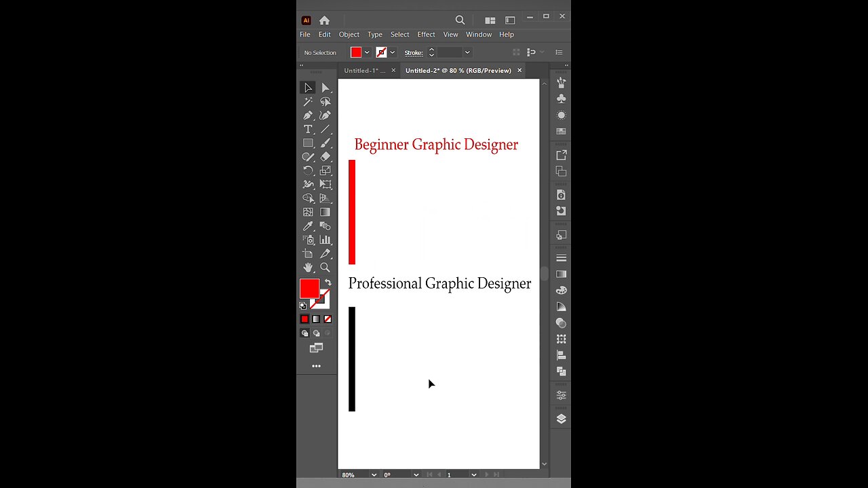Open the Type menu

coord(375,35)
